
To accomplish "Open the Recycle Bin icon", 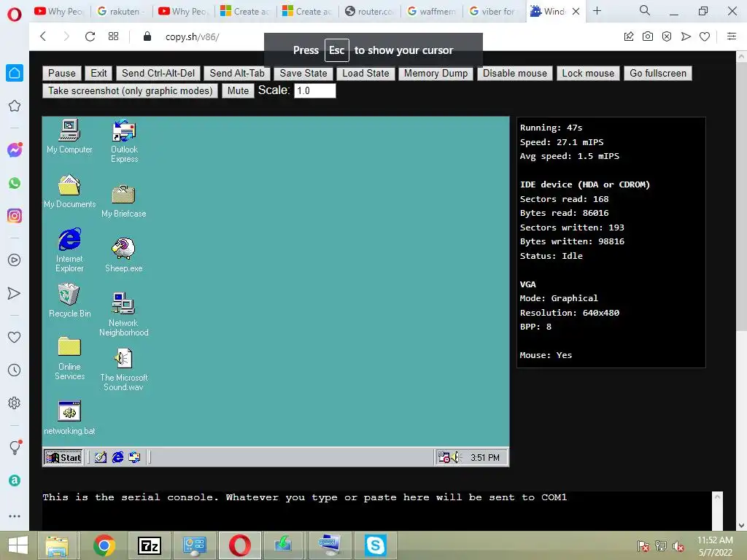I will tap(69, 300).
